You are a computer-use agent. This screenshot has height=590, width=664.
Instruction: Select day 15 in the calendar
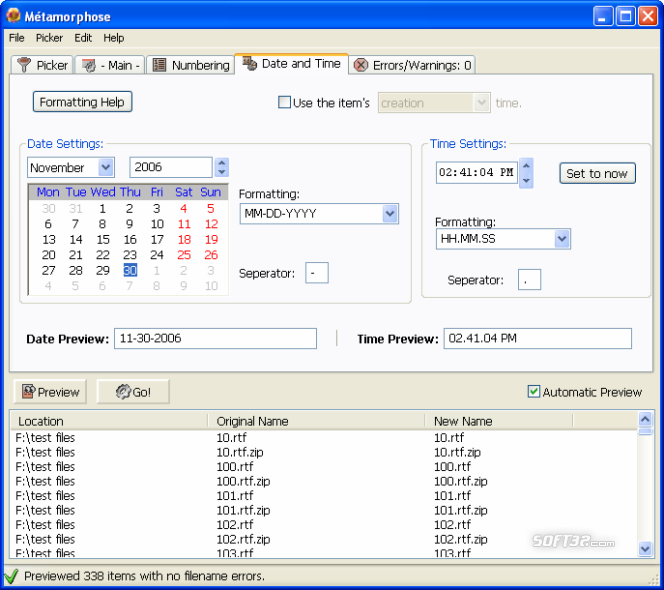point(103,239)
